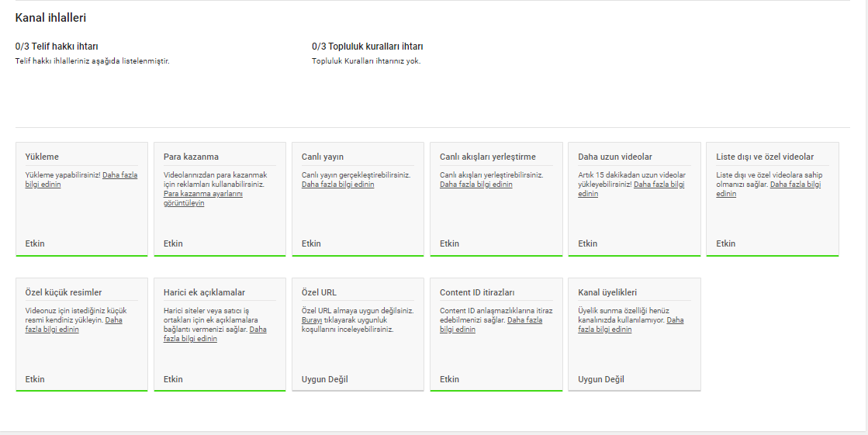Screen dimensions: 868x435
Task: Open 'Daha fazla bilgi edinin' in Yükleme card
Action: [x=119, y=175]
